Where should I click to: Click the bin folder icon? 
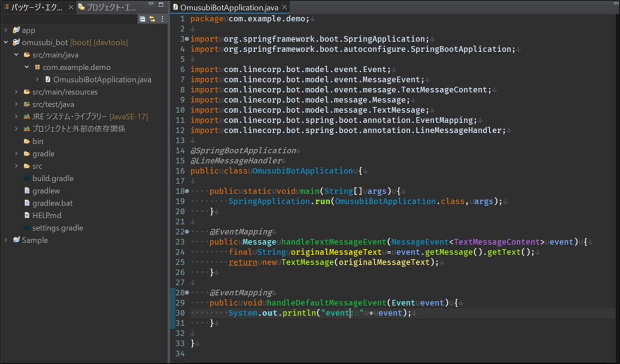[27, 141]
